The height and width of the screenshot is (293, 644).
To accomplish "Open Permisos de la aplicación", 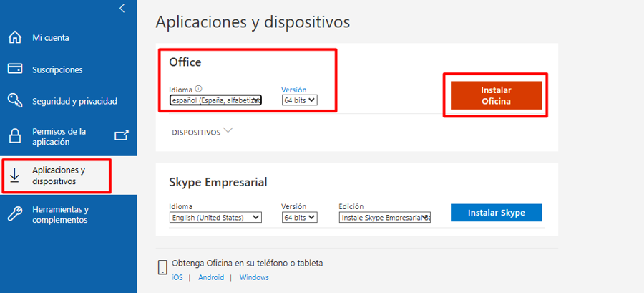I will coord(59,137).
